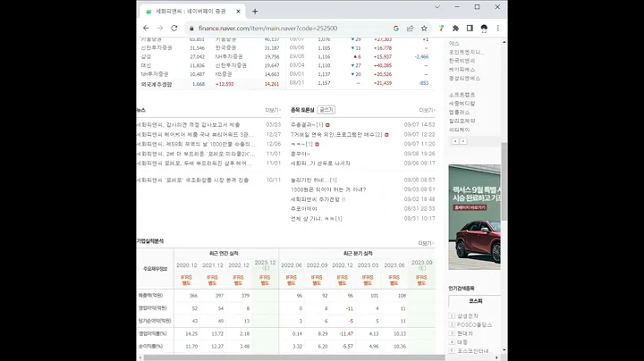Reload the page with the refresh icon
The image size is (644, 361).
pos(174,28)
